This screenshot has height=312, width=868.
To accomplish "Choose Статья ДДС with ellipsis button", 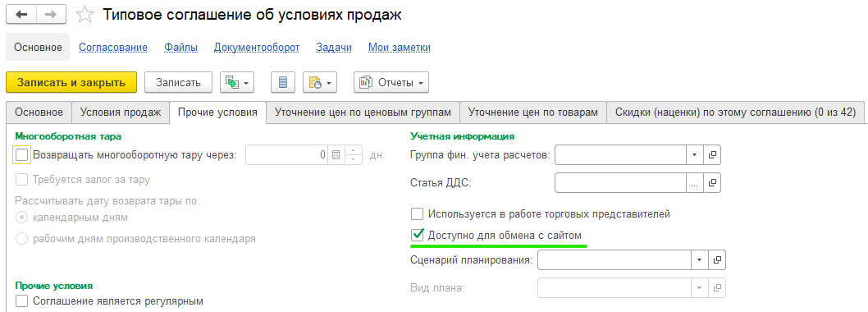I will tap(695, 182).
